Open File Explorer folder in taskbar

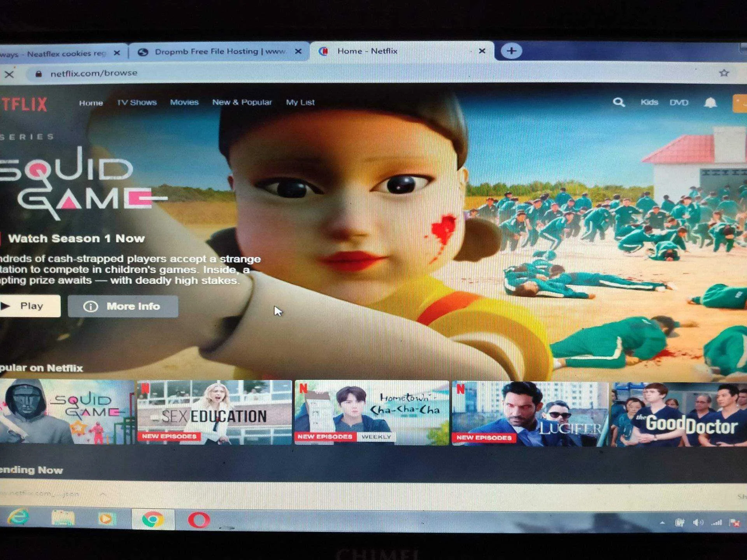[63, 518]
